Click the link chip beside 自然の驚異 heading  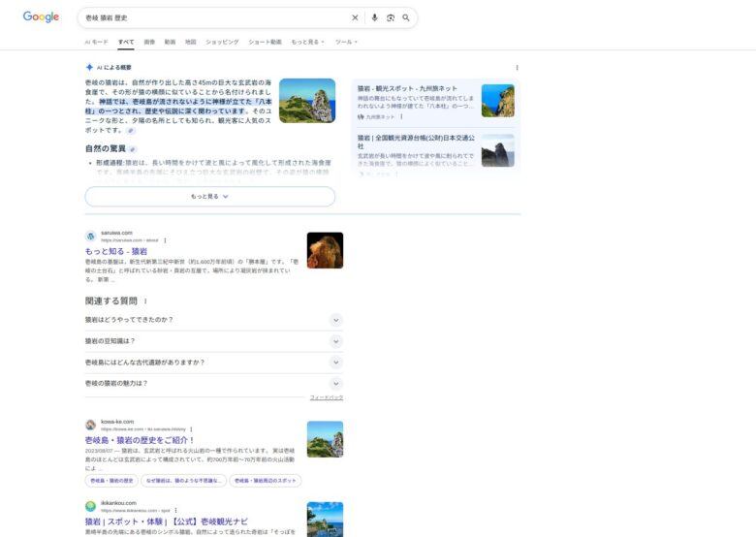tap(133, 149)
